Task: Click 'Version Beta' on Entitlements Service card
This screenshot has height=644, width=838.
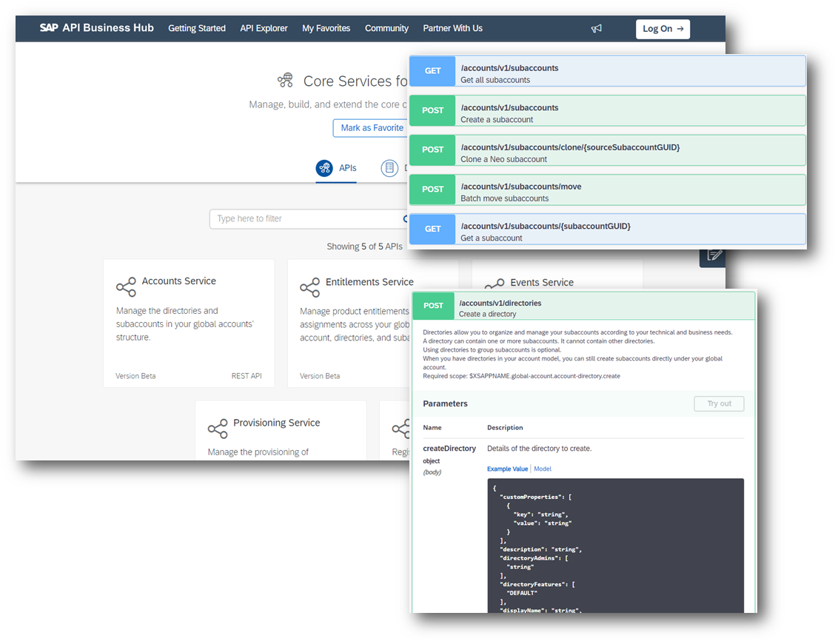Action: pyautogui.click(x=320, y=376)
